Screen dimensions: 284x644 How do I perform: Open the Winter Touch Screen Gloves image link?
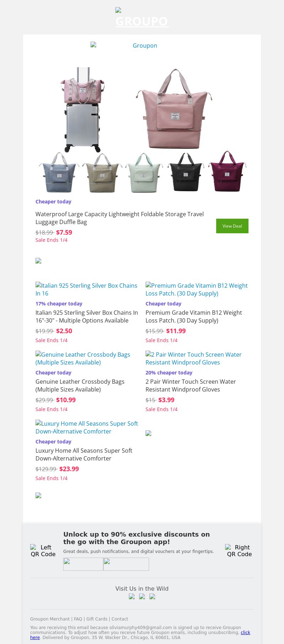pos(194,358)
